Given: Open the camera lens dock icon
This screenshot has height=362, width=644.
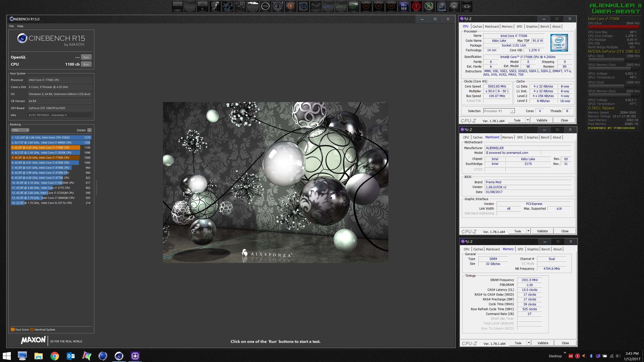Looking at the screenshot, I should click(x=278, y=6).
